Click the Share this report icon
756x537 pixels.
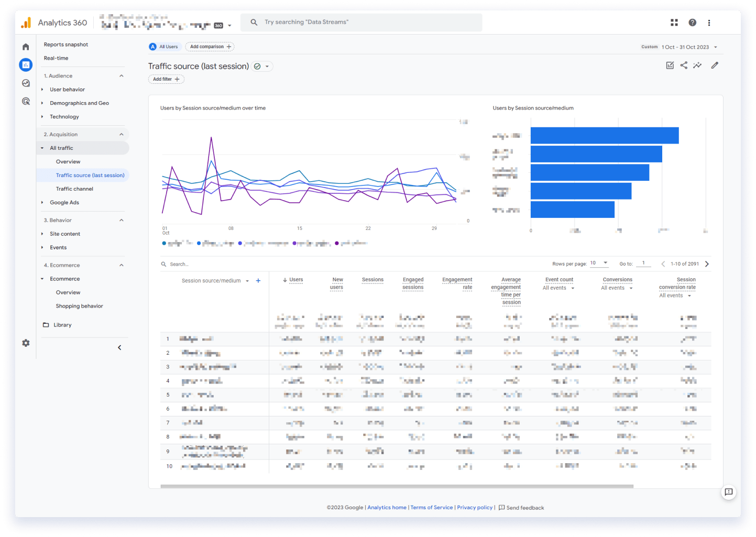click(x=684, y=65)
